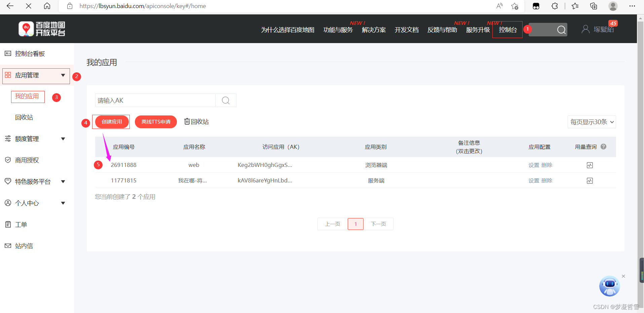Open 站内信 site messages

(x=24, y=246)
